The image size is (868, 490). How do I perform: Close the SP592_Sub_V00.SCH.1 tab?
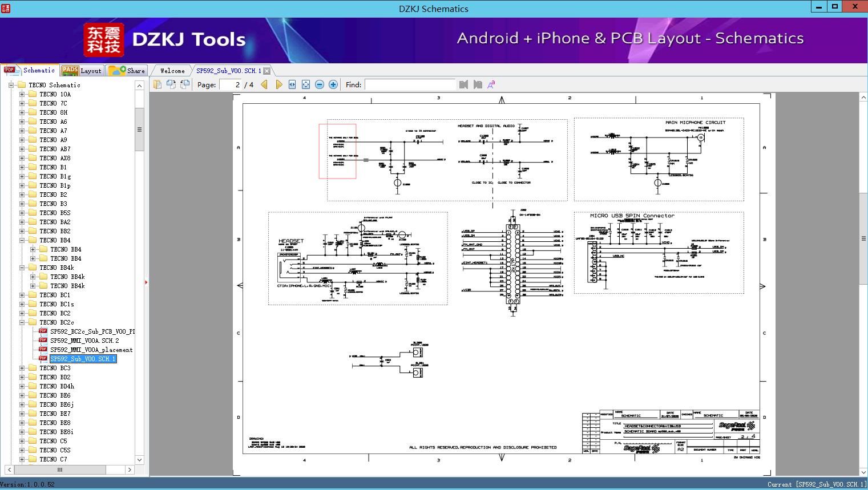267,71
